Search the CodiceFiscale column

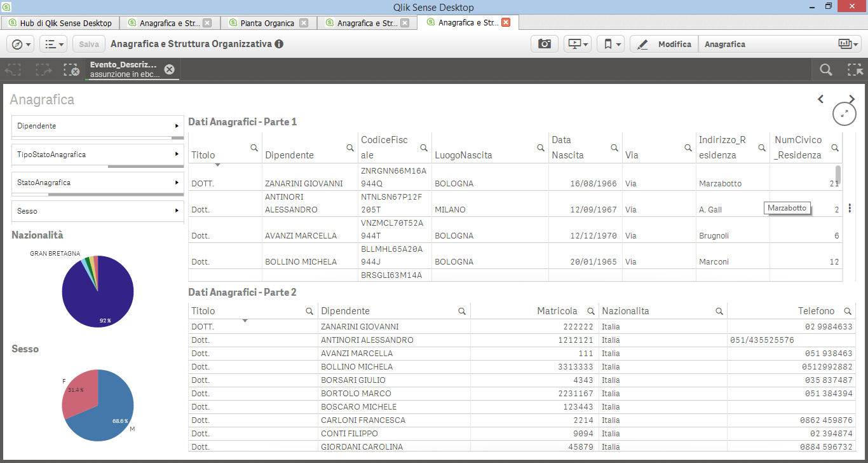click(424, 148)
